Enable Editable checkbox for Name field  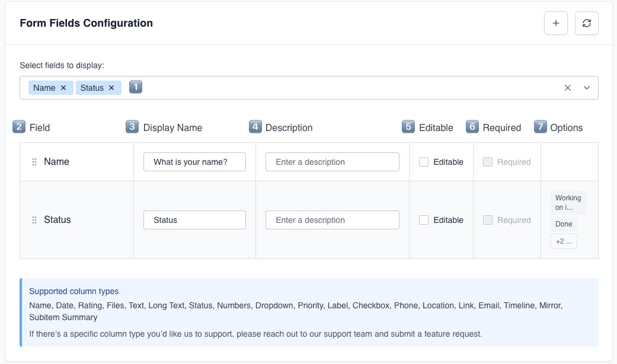424,162
